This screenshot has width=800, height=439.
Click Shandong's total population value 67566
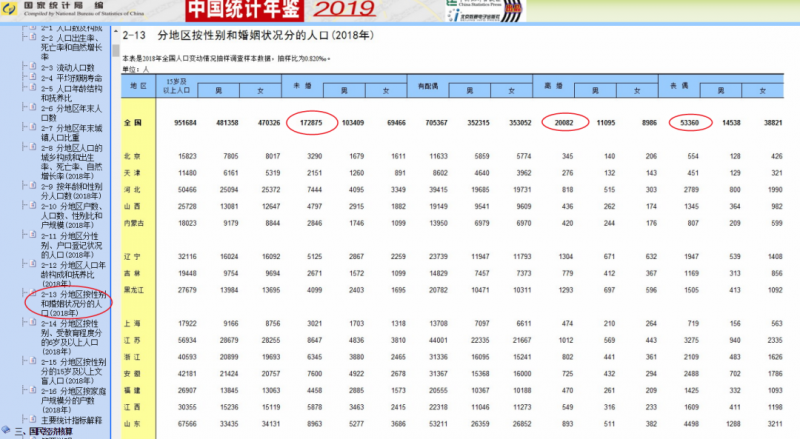[187, 424]
